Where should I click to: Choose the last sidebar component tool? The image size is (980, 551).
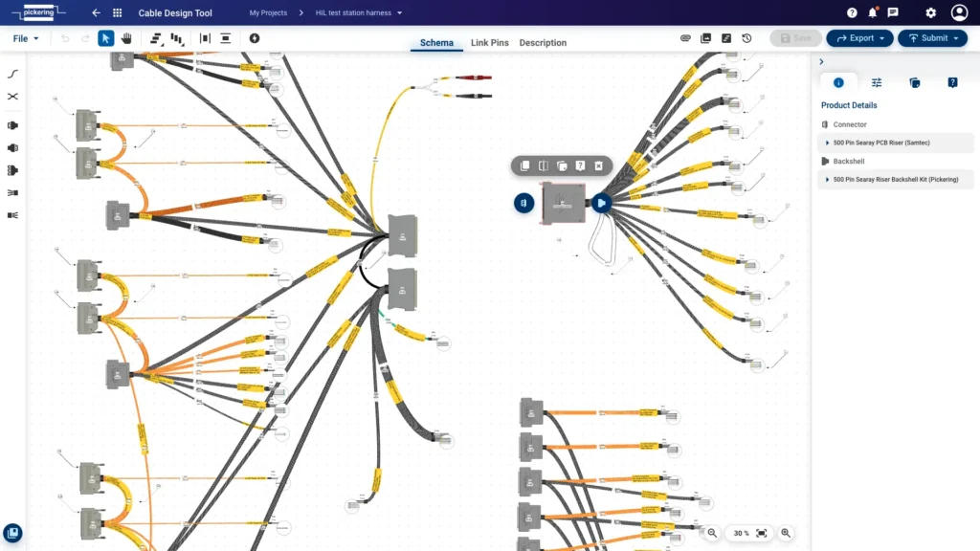point(12,215)
